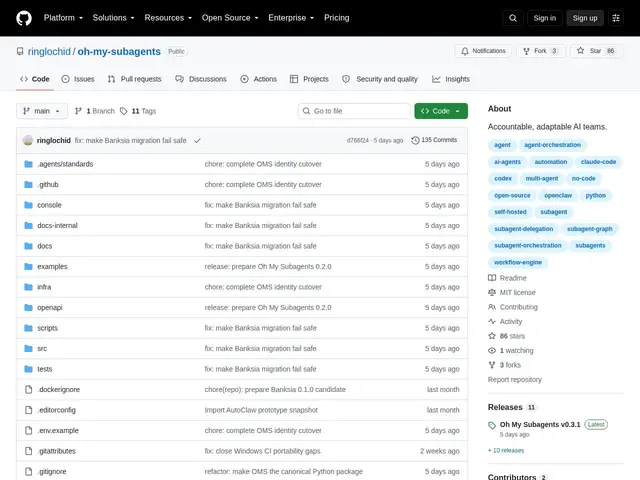Open the .gitattributes file name
The width and height of the screenshot is (640, 480).
[x=56, y=451]
